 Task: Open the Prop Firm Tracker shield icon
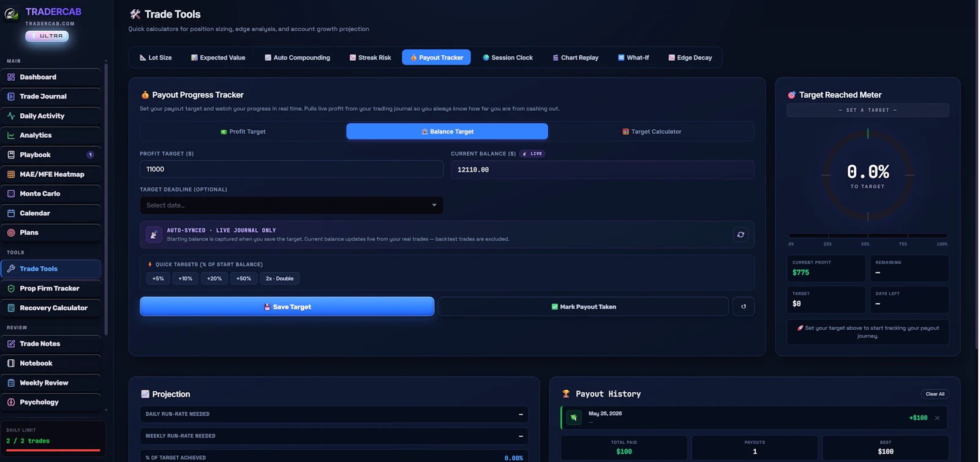(11, 288)
